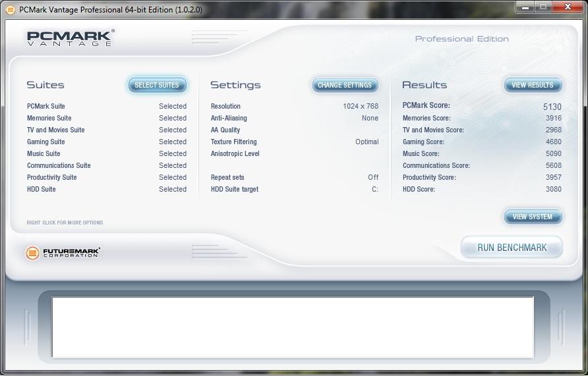Click Productivity score value 3957
Screen dimensions: 588x376
(x=554, y=178)
